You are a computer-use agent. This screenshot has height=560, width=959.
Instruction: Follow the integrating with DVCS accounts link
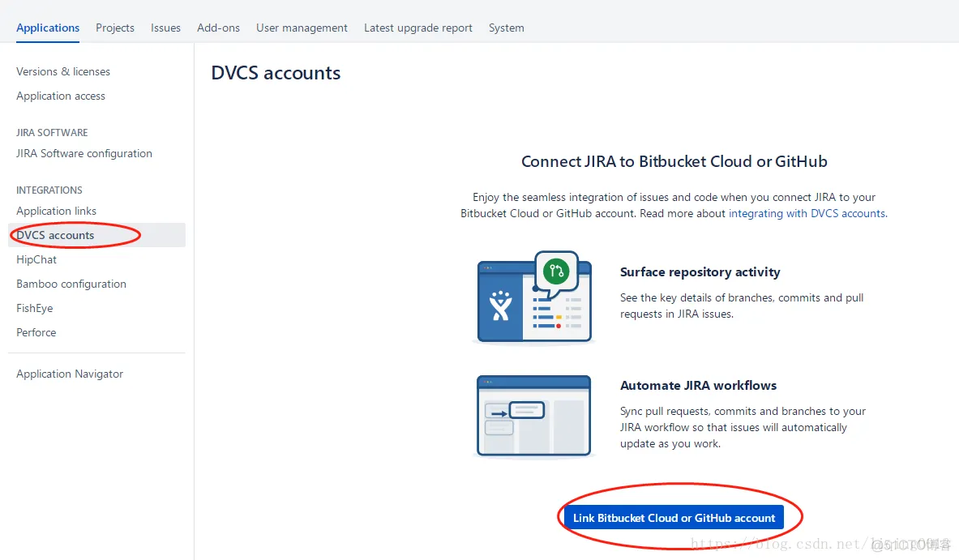[807, 213]
